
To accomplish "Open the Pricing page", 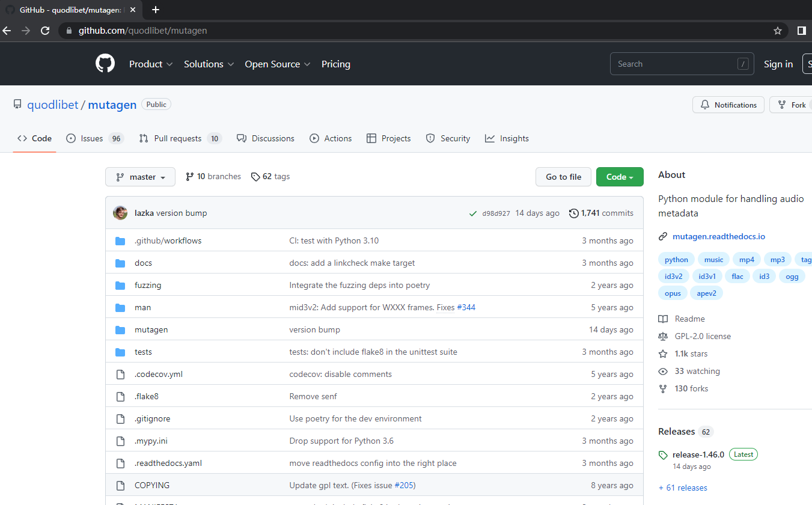I will pos(336,64).
